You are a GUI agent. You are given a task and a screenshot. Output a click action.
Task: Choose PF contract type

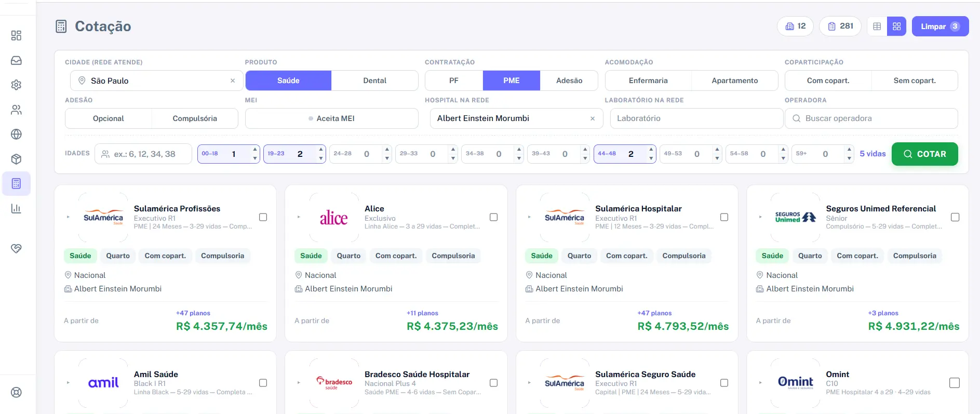point(454,81)
